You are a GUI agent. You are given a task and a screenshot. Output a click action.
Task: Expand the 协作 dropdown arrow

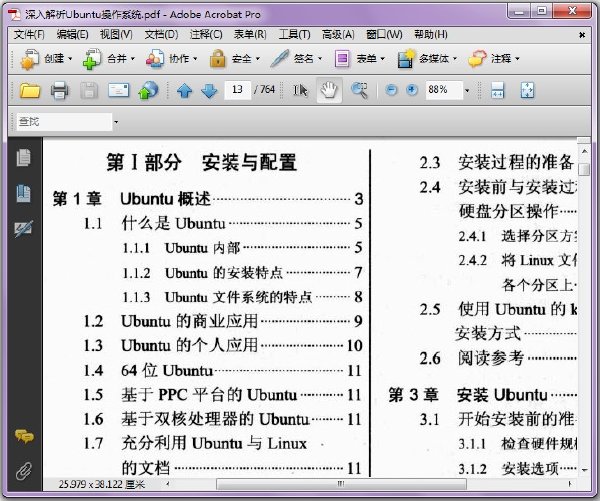point(195,59)
